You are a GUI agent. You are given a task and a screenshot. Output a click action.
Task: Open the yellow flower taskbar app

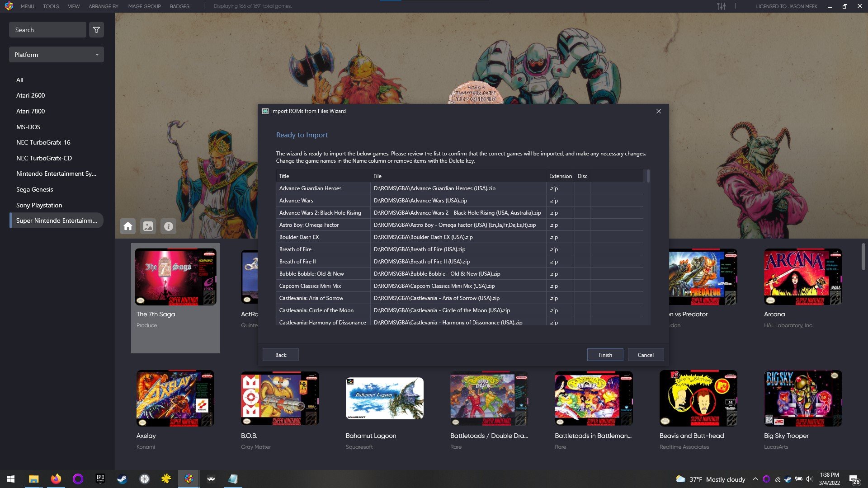[x=166, y=479]
